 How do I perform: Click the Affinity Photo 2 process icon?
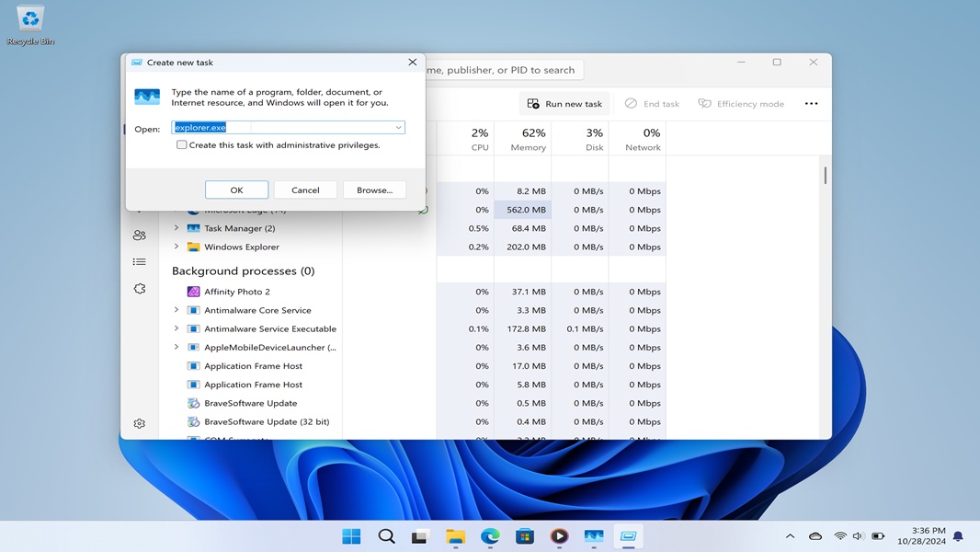pos(192,292)
